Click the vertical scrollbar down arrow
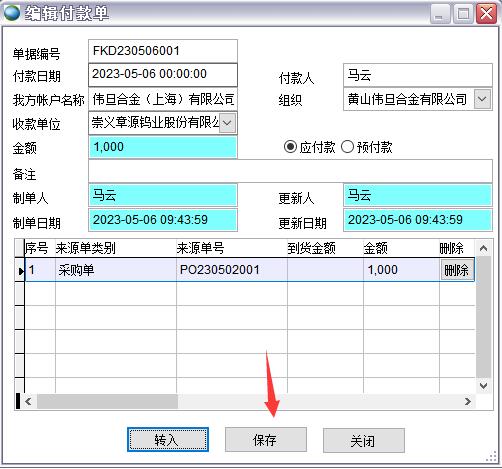502x469 pixels. click(x=483, y=386)
